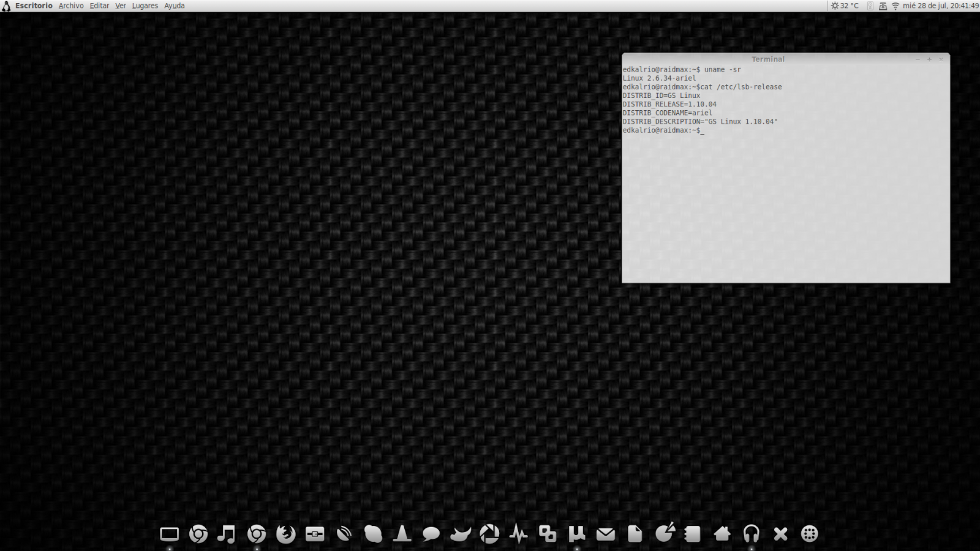Open the Archivo menu

coord(71,6)
